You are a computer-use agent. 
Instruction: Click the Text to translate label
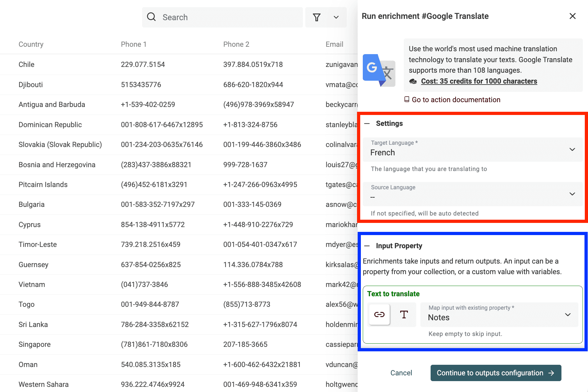tap(393, 294)
